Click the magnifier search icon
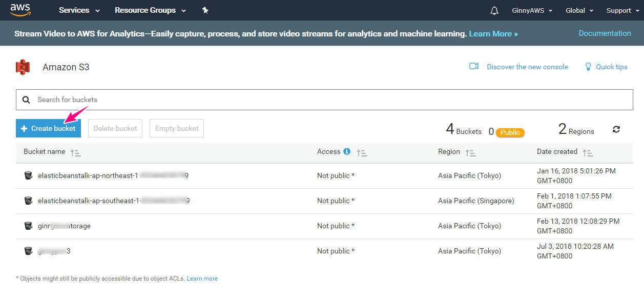This screenshot has width=644, height=296. [26, 100]
